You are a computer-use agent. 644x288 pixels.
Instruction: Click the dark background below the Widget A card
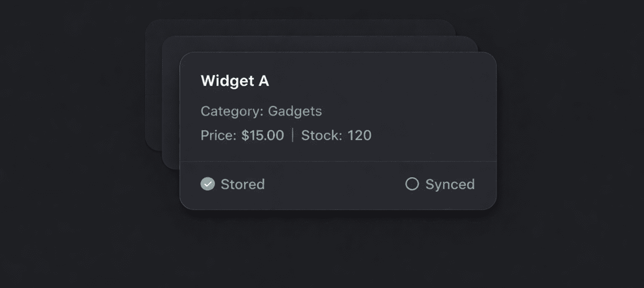pos(338,250)
